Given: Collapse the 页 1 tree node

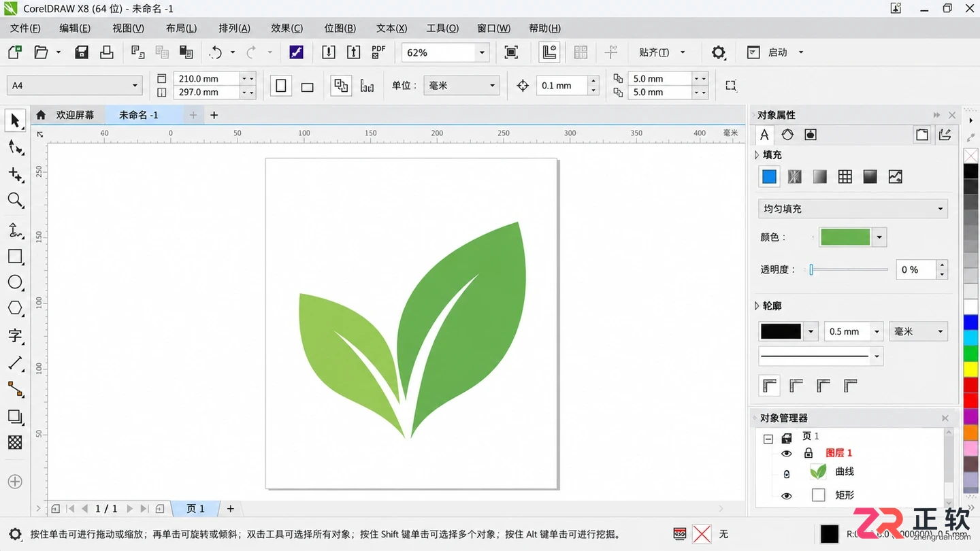Looking at the screenshot, I should coord(768,439).
